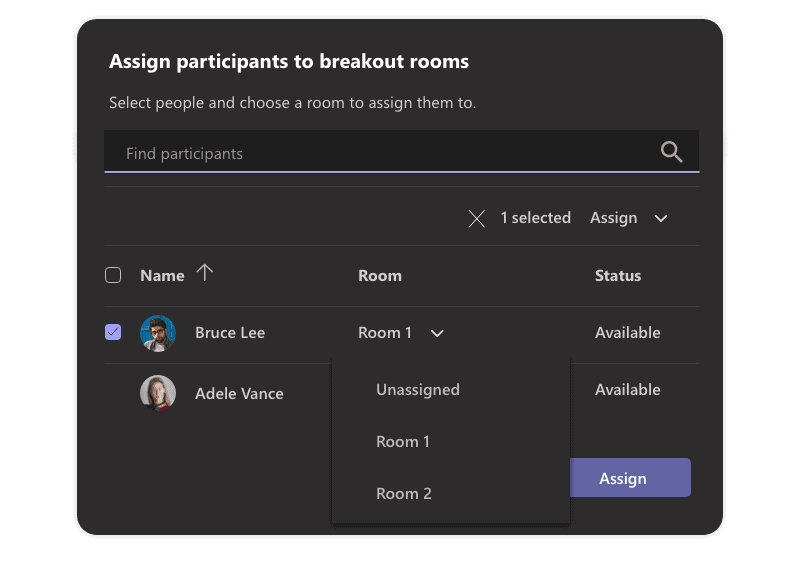Screen dimensions: 800x563
Task: Select the Adele Vance participant name
Action: coord(239,393)
